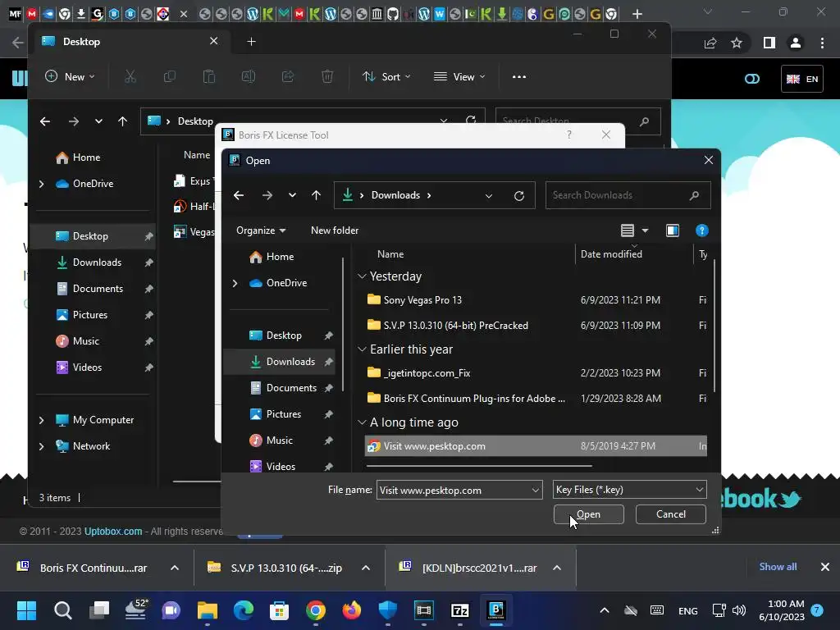
Task: Expand Network in File Explorer sidebar
Action: tap(41, 446)
